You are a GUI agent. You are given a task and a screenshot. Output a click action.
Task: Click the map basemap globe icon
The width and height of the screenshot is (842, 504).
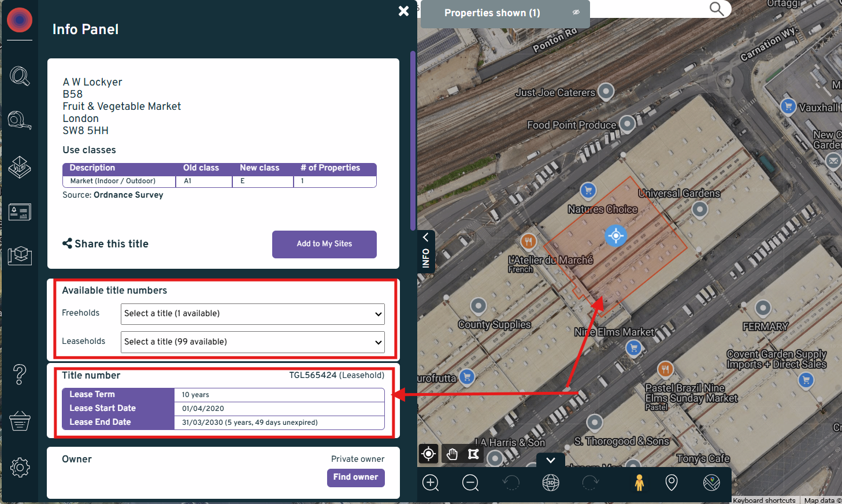pyautogui.click(x=711, y=483)
